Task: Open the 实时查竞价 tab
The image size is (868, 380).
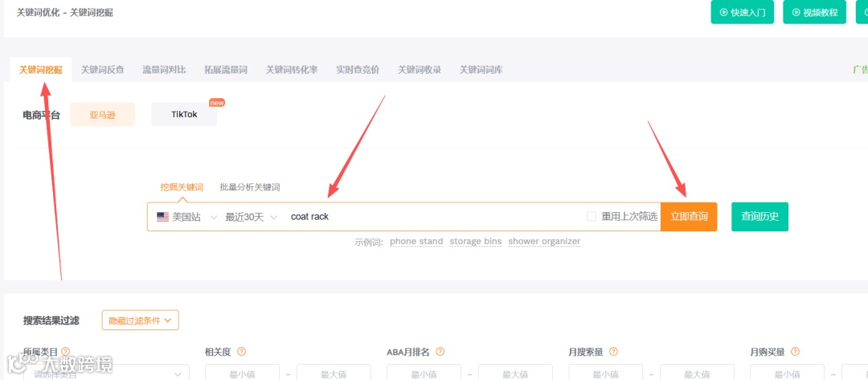Action: tap(358, 70)
